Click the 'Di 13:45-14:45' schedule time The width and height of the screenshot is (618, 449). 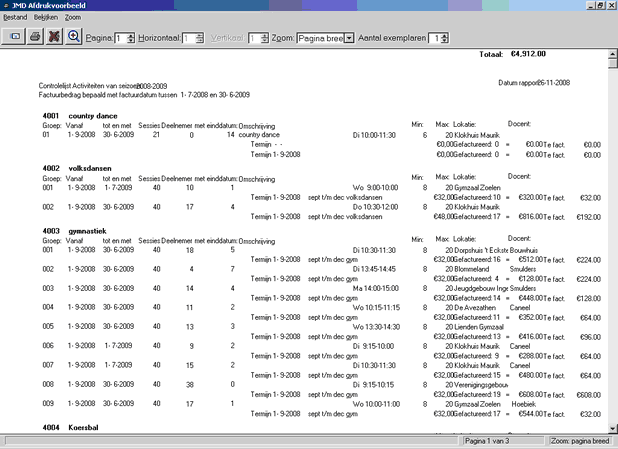374,269
